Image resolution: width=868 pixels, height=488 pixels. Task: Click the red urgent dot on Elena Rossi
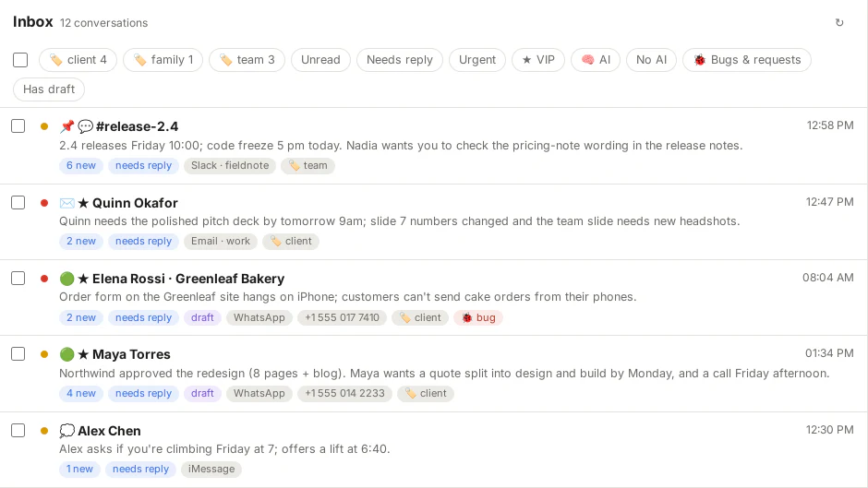point(44,279)
